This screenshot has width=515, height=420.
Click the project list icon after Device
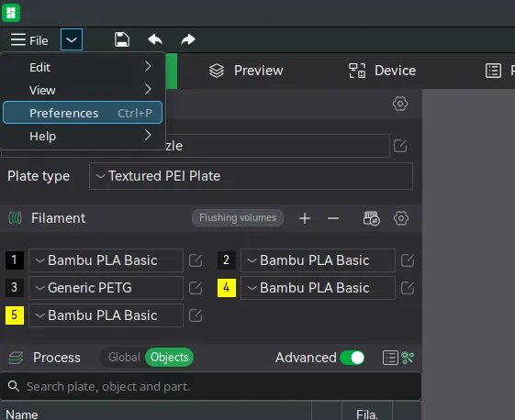tap(493, 71)
